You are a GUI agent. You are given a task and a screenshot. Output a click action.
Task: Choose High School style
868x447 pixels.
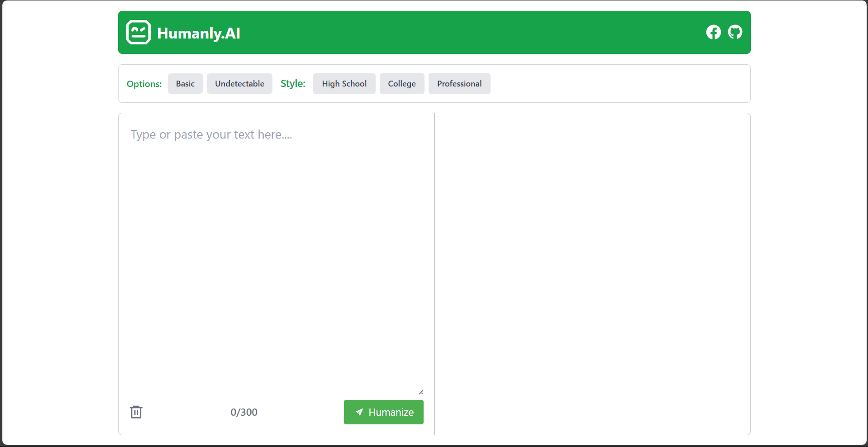tap(344, 84)
